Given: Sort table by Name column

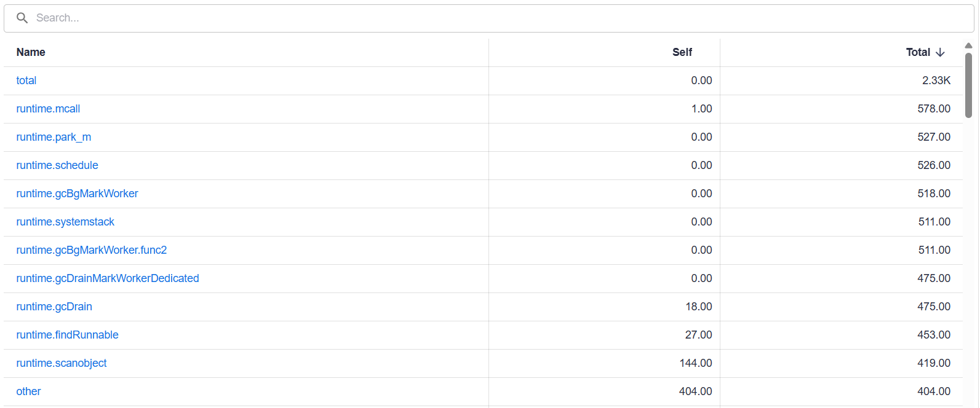Looking at the screenshot, I should [31, 53].
